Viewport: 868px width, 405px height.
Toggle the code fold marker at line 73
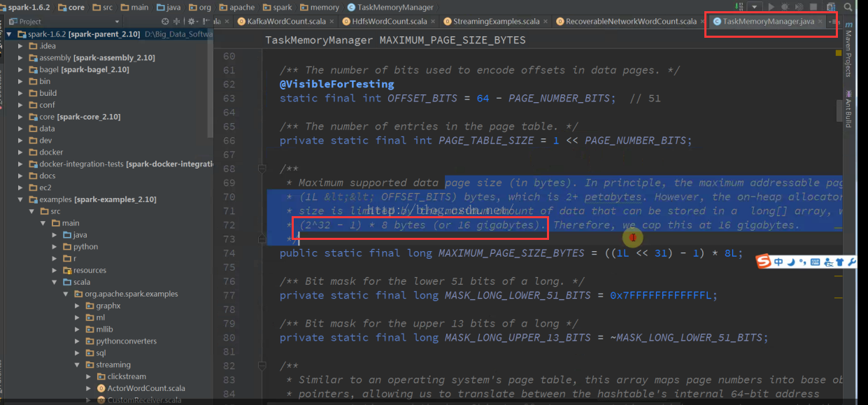pos(262,239)
